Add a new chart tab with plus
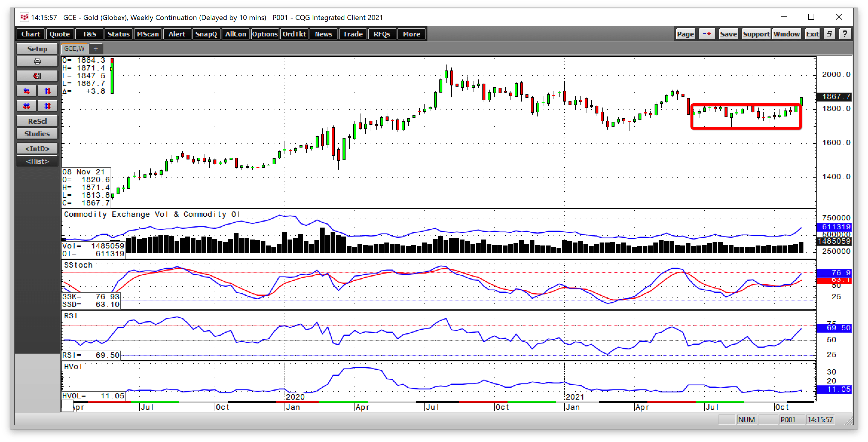Screen dimensions: 868x442 coord(96,49)
